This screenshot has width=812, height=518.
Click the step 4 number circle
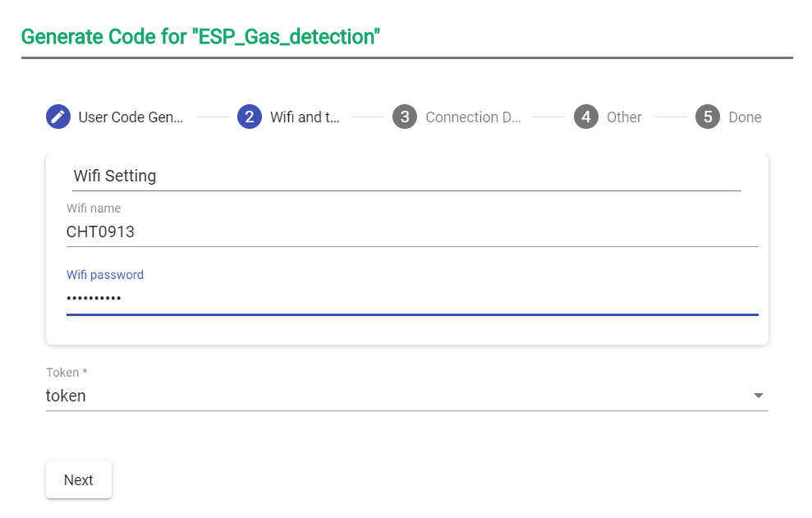click(x=586, y=117)
